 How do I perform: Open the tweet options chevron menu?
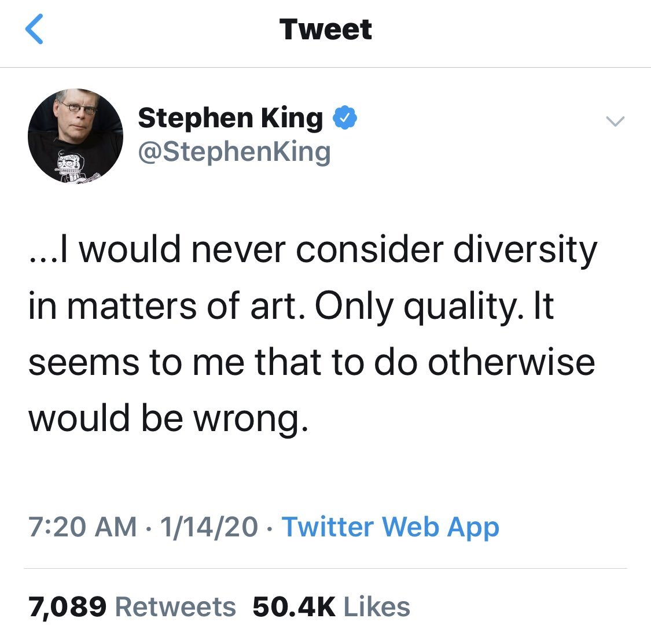(x=615, y=121)
